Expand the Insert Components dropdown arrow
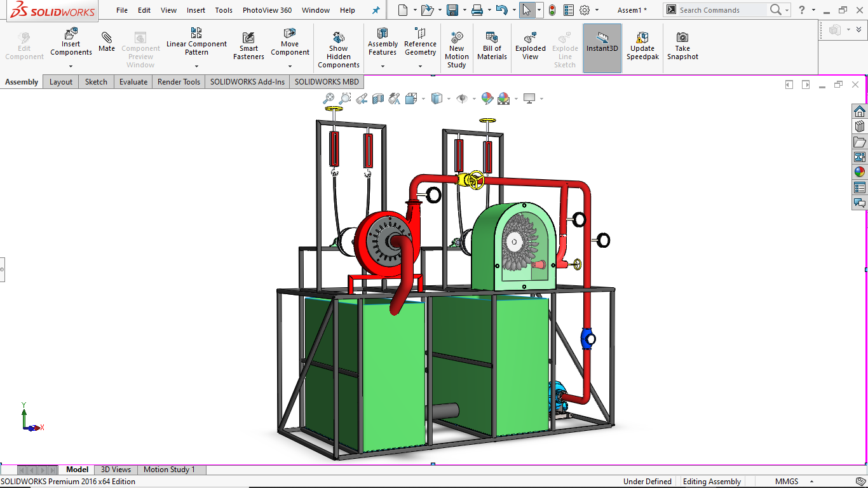The width and height of the screenshot is (868, 488). click(x=71, y=66)
